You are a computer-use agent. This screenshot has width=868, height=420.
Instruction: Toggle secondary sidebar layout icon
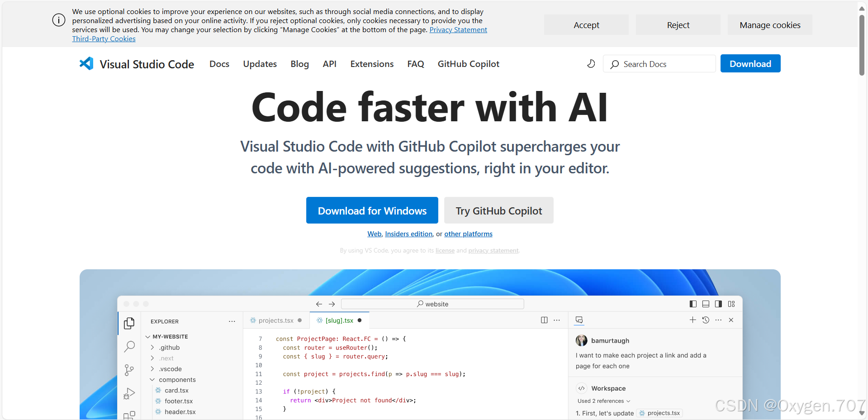(718, 304)
